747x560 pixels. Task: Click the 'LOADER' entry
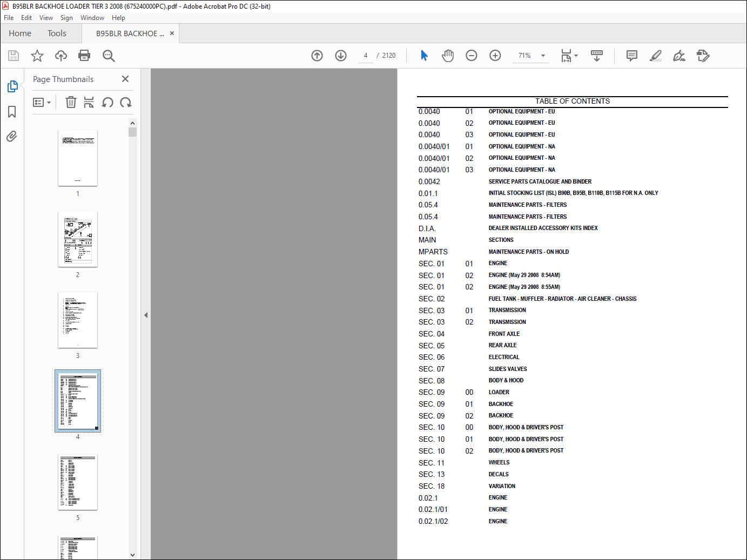[x=499, y=392]
